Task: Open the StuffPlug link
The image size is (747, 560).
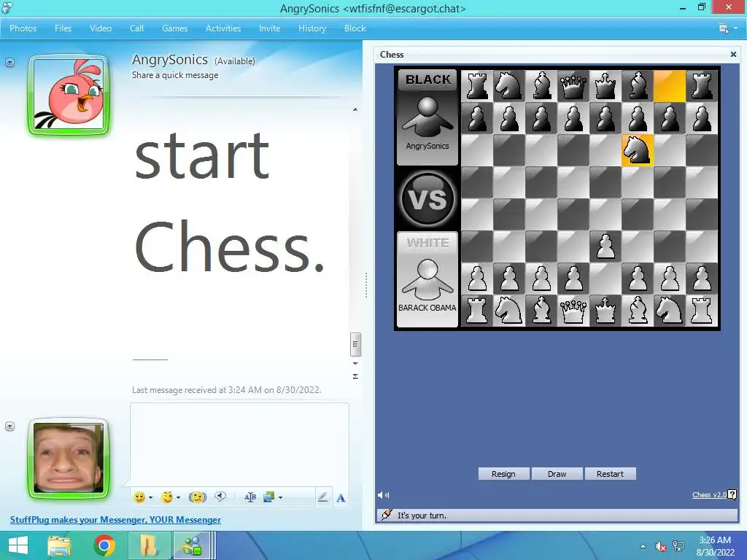Action: (x=115, y=519)
